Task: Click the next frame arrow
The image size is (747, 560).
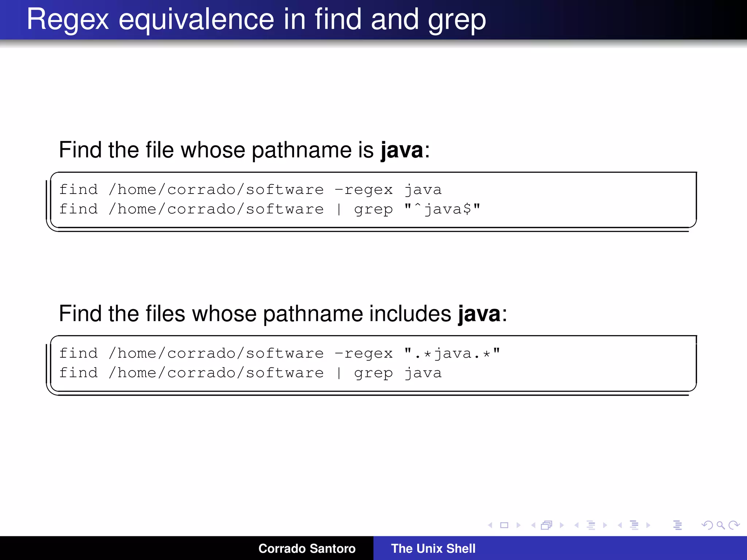Action: (562, 525)
